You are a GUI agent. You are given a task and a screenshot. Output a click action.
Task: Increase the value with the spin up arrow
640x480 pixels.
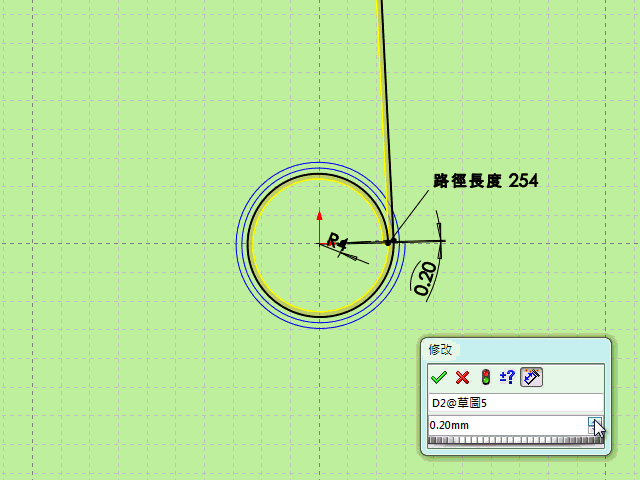pyautogui.click(x=594, y=421)
